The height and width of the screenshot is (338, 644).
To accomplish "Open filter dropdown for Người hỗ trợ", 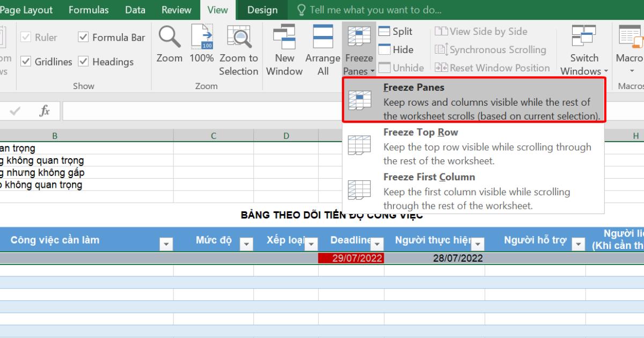I will coord(579,244).
